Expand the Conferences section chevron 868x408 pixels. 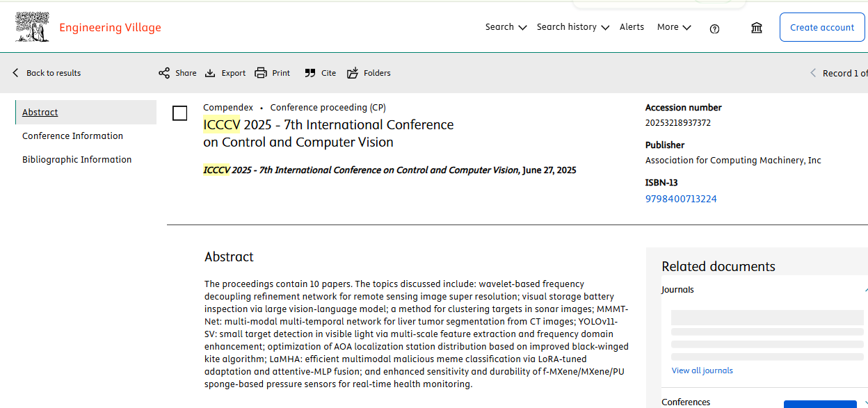click(865, 402)
